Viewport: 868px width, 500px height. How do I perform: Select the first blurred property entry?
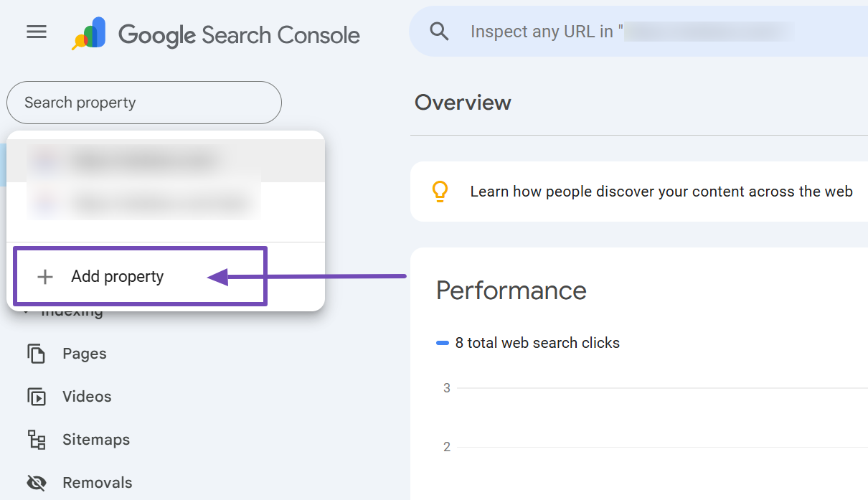(166, 161)
